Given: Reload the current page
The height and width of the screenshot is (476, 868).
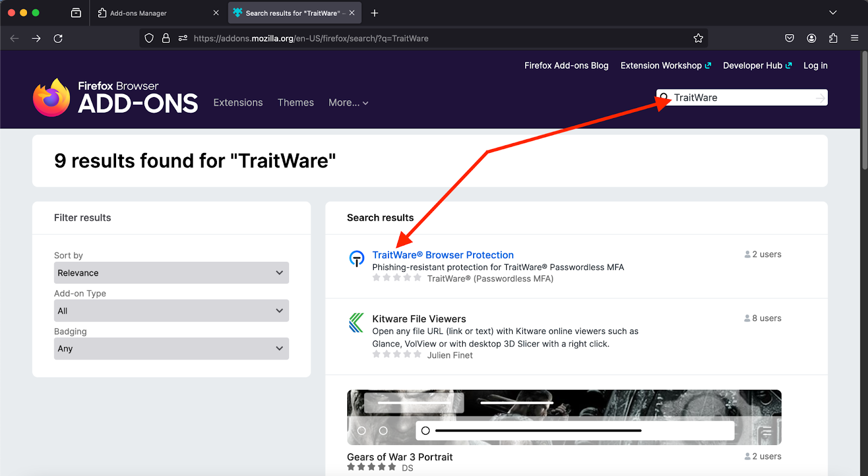Looking at the screenshot, I should 58,38.
